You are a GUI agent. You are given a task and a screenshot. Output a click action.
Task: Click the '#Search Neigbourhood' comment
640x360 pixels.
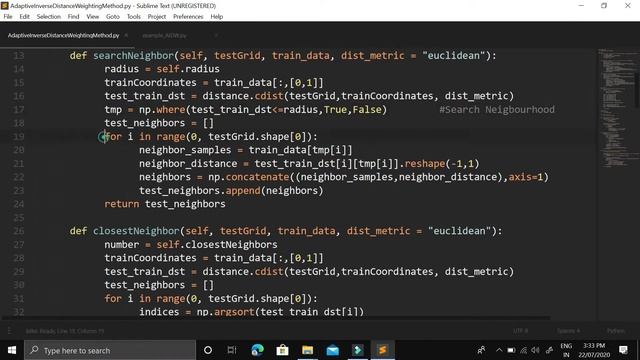coord(497,109)
